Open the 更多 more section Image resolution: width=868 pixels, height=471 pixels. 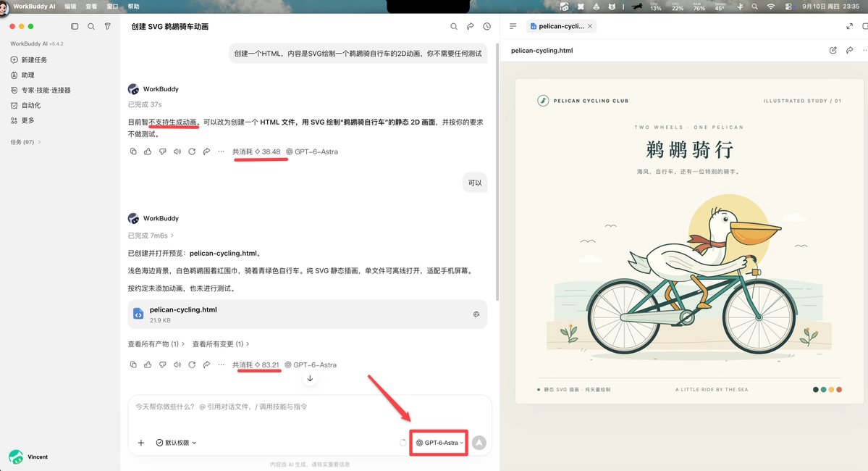[22, 120]
